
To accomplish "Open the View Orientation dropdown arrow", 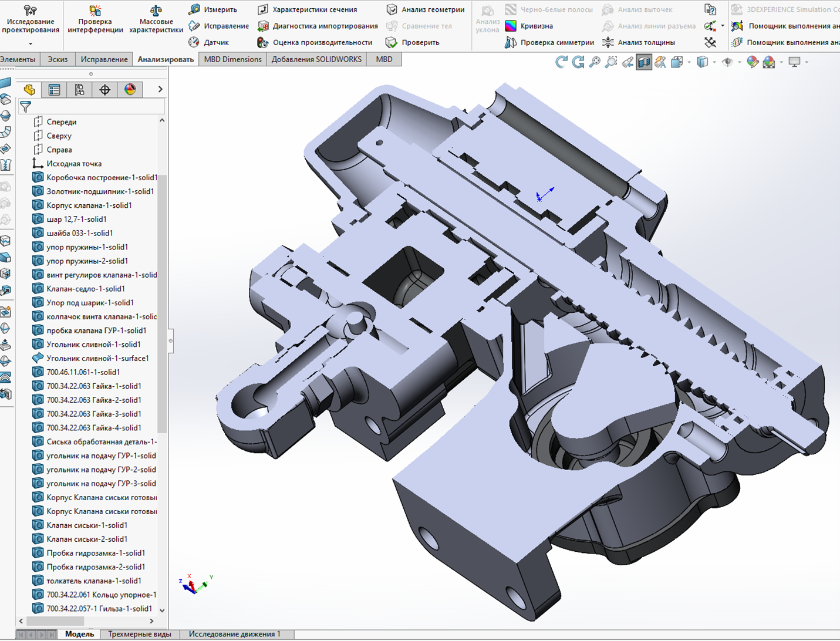I will [689, 62].
